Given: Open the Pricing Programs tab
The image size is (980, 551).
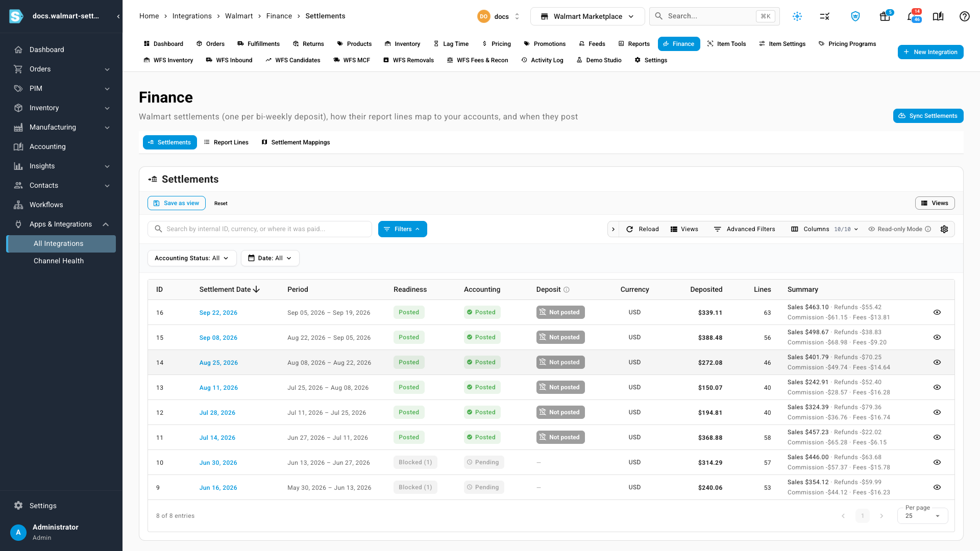Looking at the screenshot, I should (x=847, y=44).
